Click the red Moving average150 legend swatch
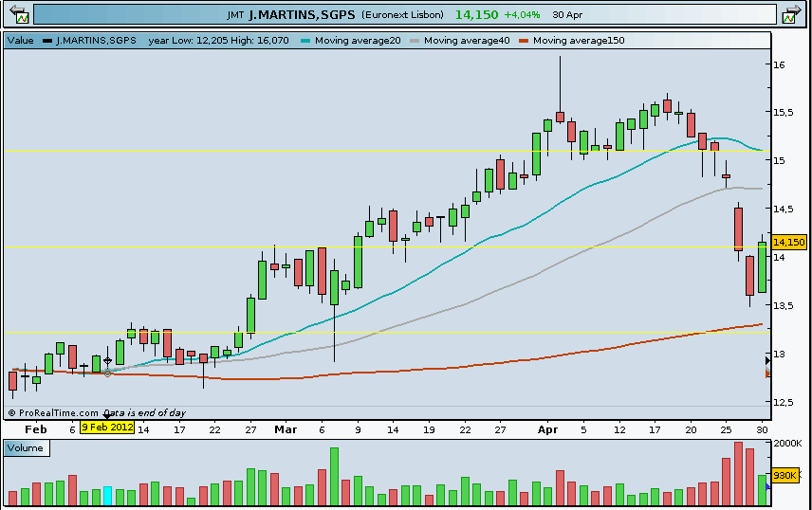This screenshot has width=812, height=510. (524, 41)
